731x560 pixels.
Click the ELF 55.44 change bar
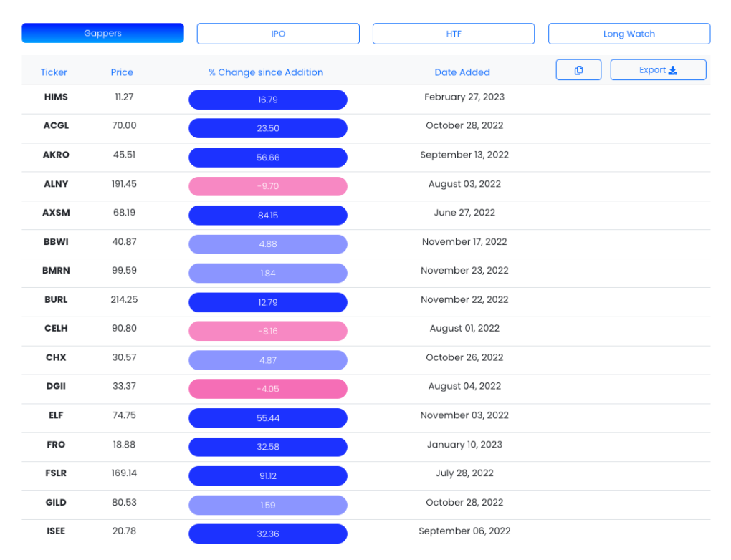268,418
